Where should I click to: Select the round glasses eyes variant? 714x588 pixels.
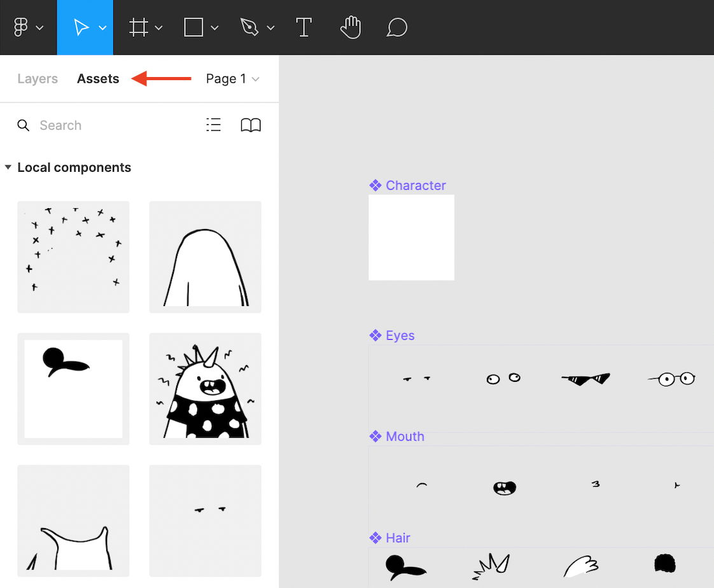(x=671, y=379)
